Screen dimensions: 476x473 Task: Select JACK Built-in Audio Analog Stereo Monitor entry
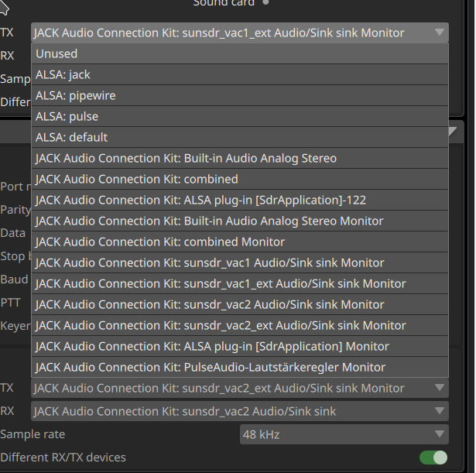tap(240, 221)
